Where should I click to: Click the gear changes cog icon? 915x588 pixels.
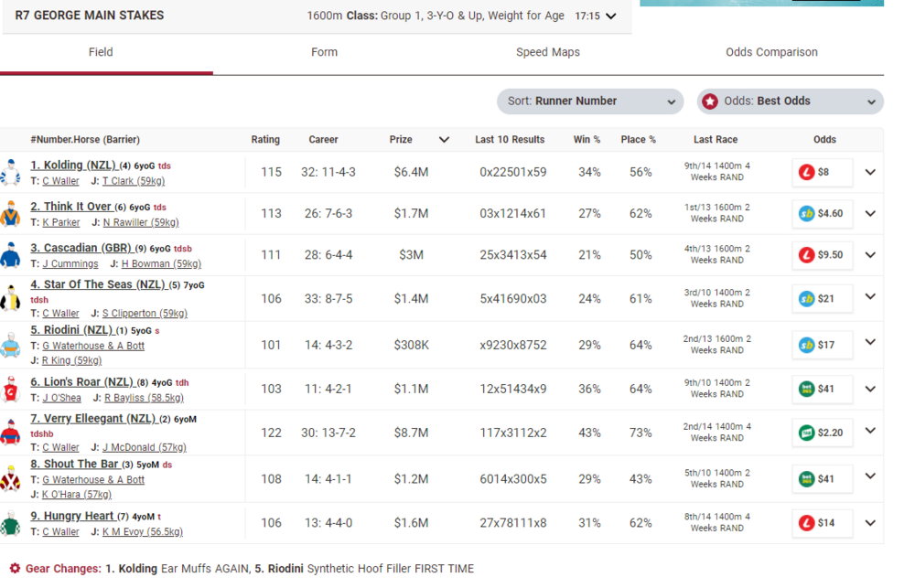[x=15, y=569]
